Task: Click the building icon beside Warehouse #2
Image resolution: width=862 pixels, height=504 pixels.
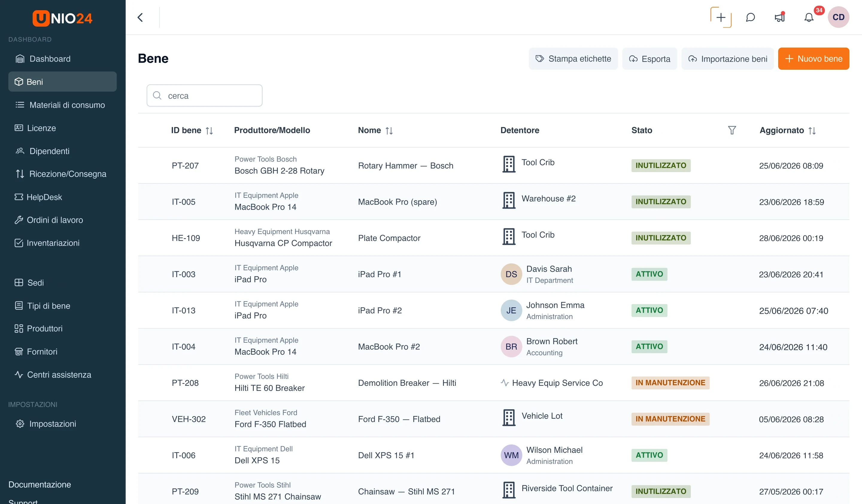Action: click(x=509, y=200)
